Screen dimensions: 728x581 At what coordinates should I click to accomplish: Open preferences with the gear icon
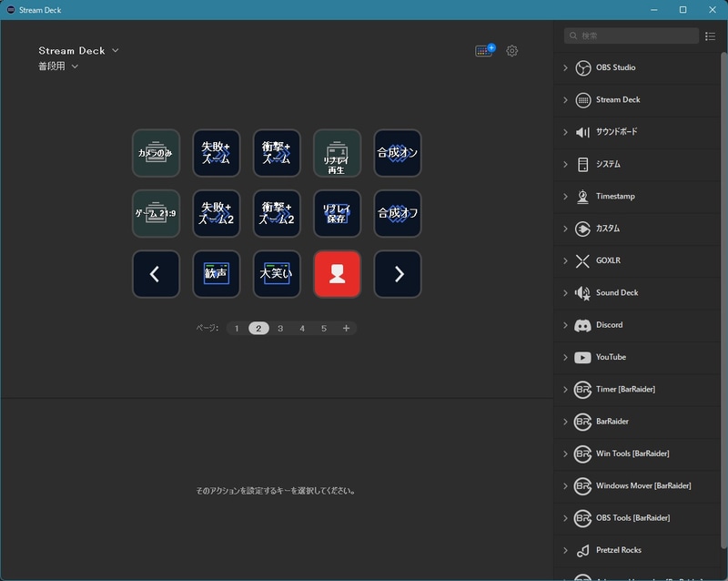click(x=511, y=51)
